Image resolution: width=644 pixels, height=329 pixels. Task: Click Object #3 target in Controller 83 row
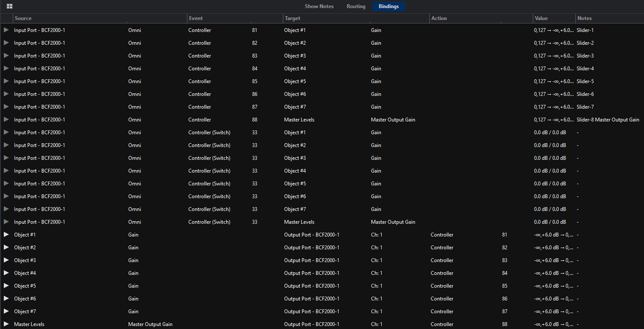295,56
